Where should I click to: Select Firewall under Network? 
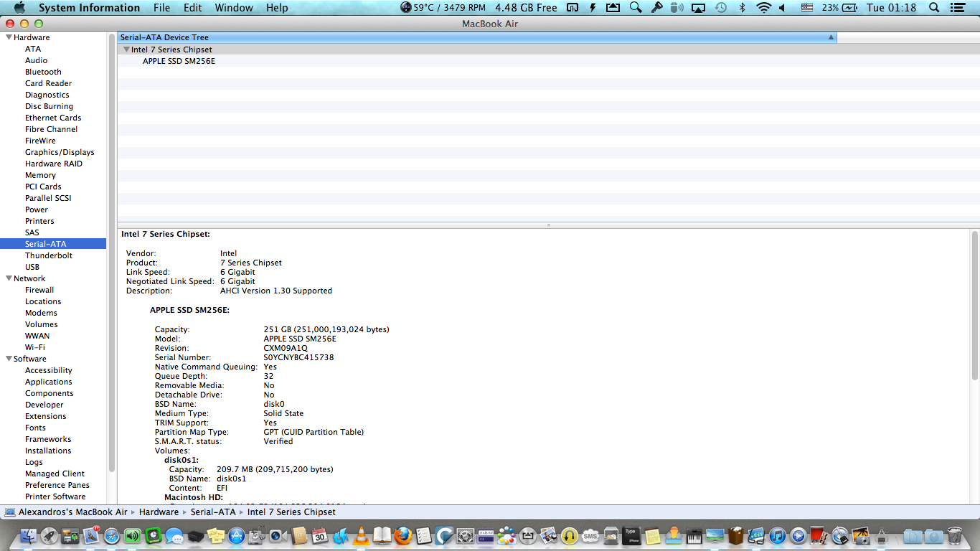pos(39,290)
